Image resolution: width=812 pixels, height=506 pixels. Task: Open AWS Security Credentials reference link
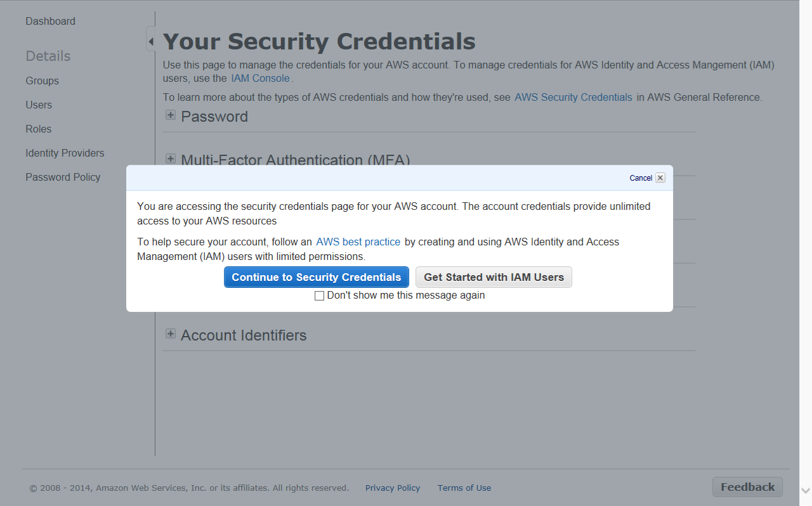coord(573,97)
